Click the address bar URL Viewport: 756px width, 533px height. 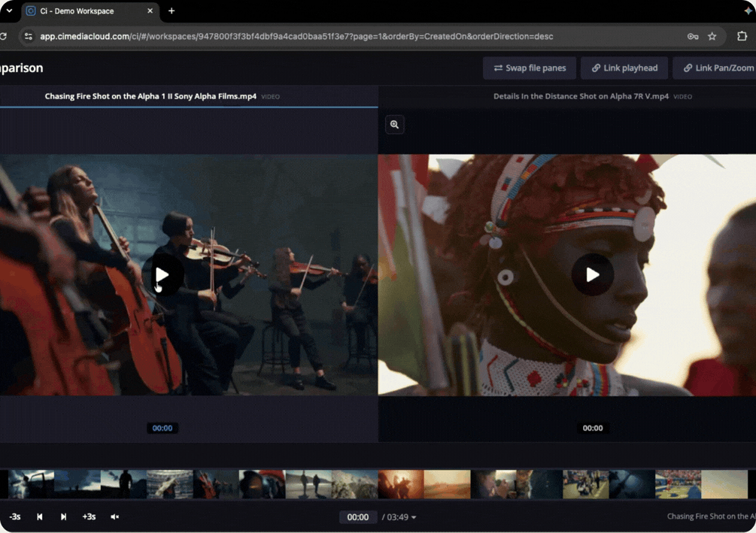click(x=296, y=36)
